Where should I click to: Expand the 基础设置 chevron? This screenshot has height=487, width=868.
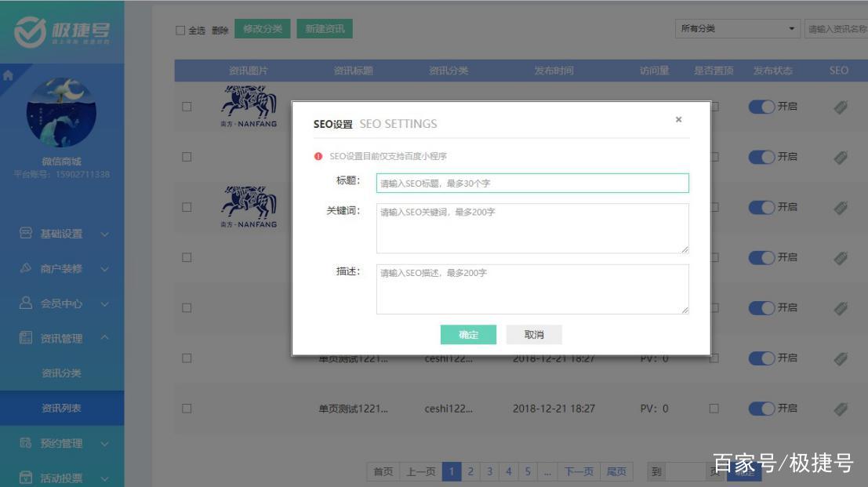[104, 234]
